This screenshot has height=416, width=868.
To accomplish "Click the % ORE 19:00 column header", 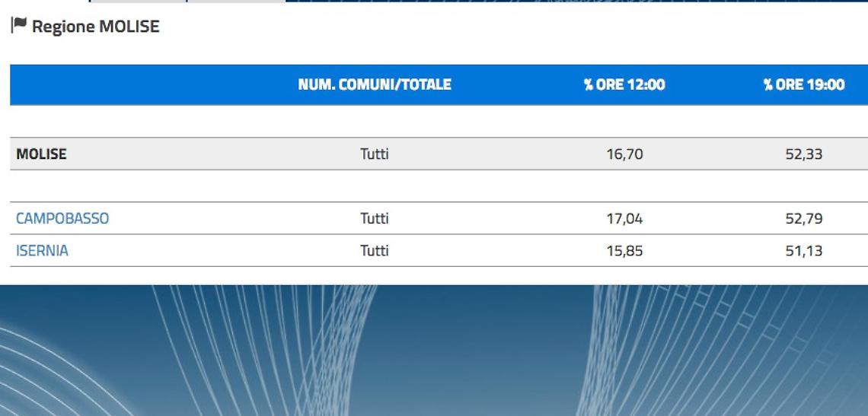I will coord(804,84).
